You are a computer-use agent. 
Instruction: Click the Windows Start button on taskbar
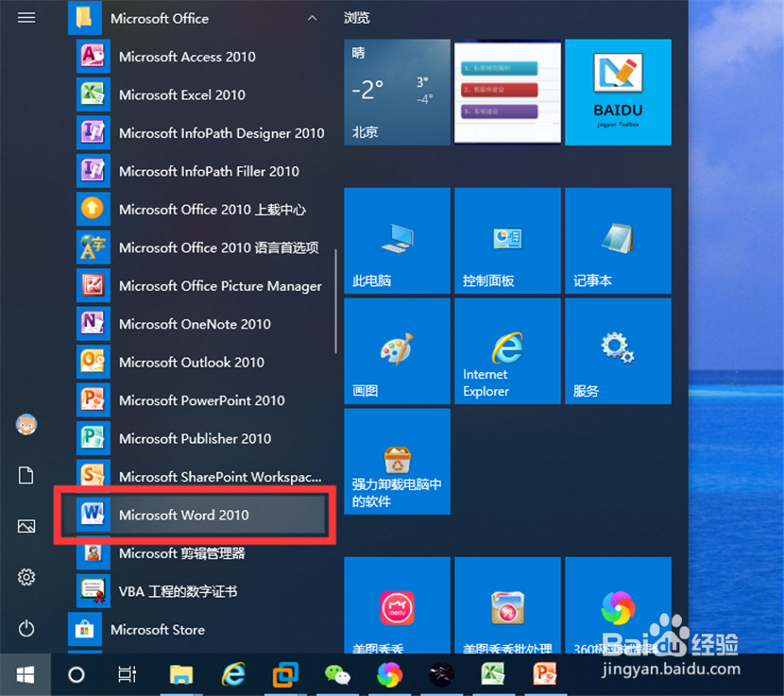[25, 675]
